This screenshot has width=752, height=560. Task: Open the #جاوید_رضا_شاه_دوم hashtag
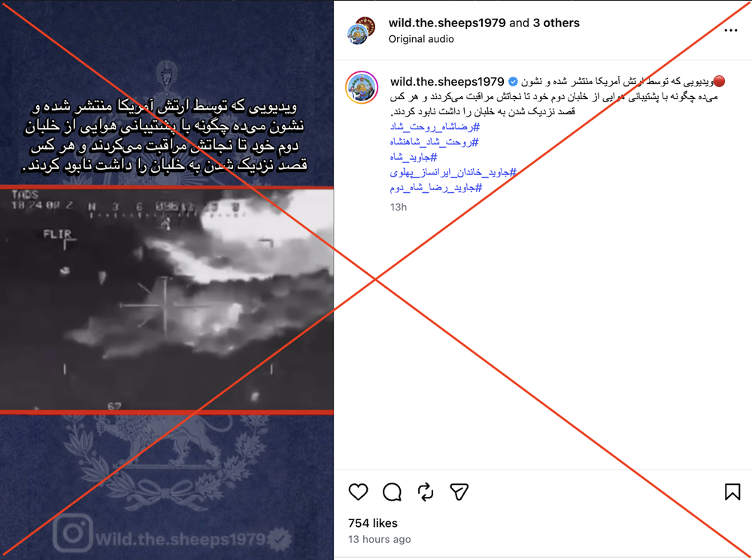[436, 187]
